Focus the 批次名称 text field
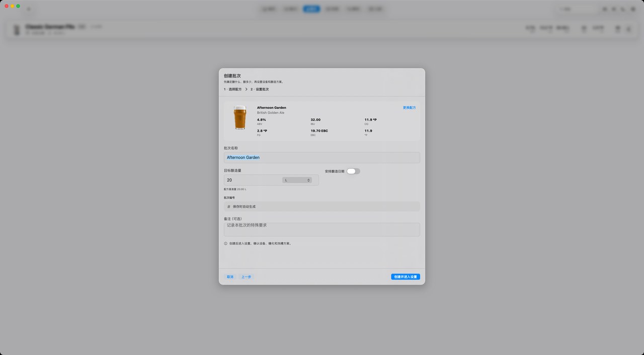Image resolution: width=644 pixels, height=355 pixels. coord(322,158)
